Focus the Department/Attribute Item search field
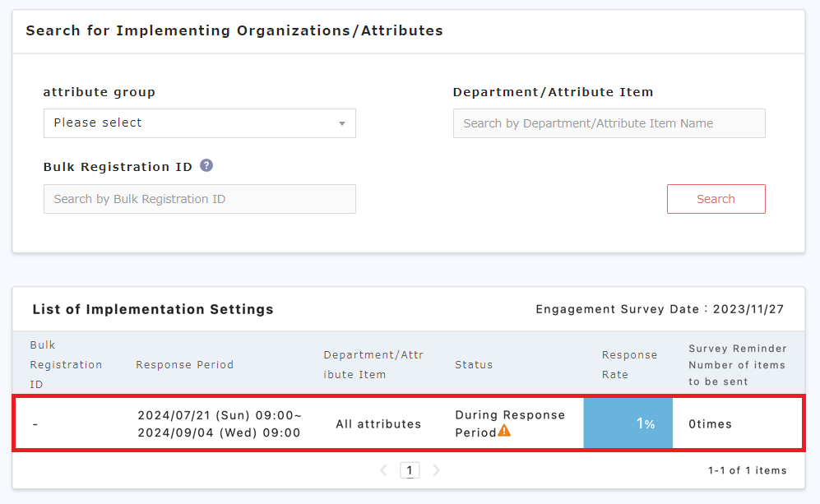Screen dimensions: 820x504 (609, 123)
